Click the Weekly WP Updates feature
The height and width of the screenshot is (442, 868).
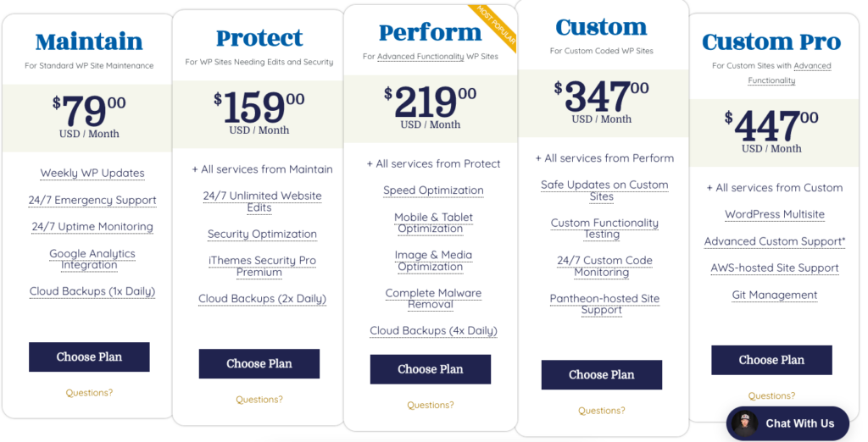92,173
